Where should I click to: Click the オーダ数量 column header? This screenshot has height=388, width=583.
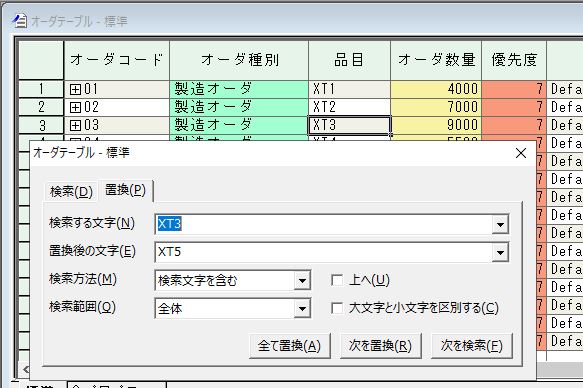click(x=436, y=60)
